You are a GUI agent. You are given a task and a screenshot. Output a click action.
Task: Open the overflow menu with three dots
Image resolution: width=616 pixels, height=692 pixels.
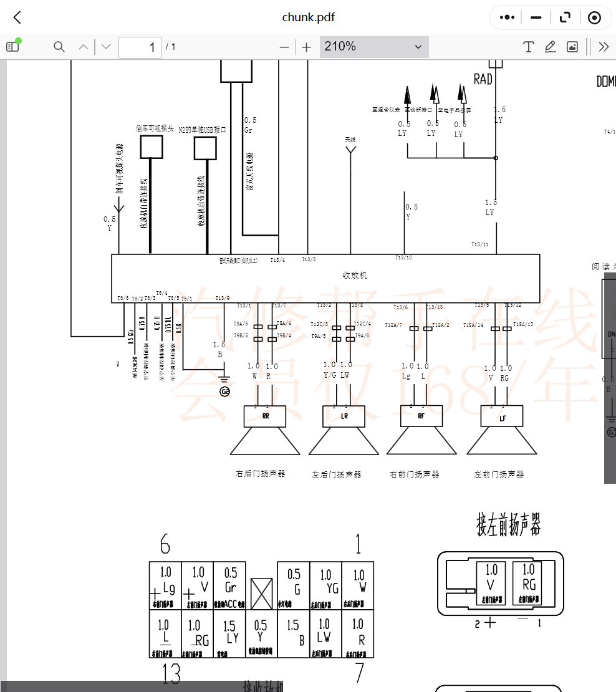pos(506,17)
